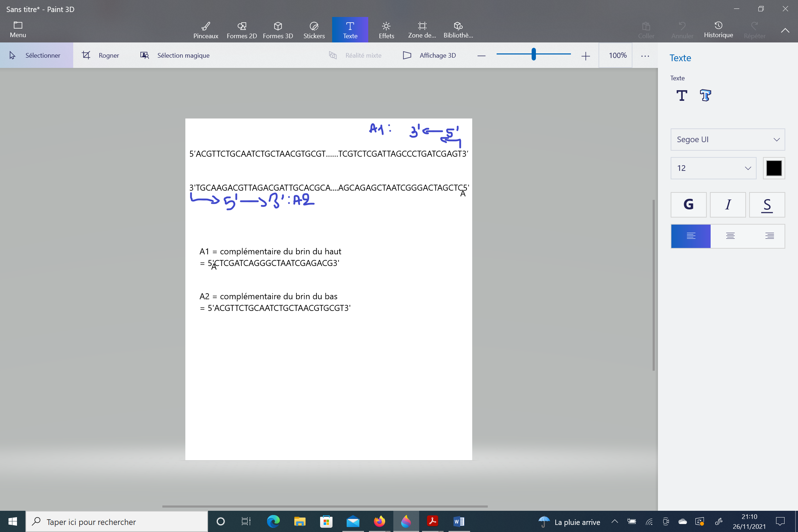Toggle bold (G) formatting

click(688, 204)
